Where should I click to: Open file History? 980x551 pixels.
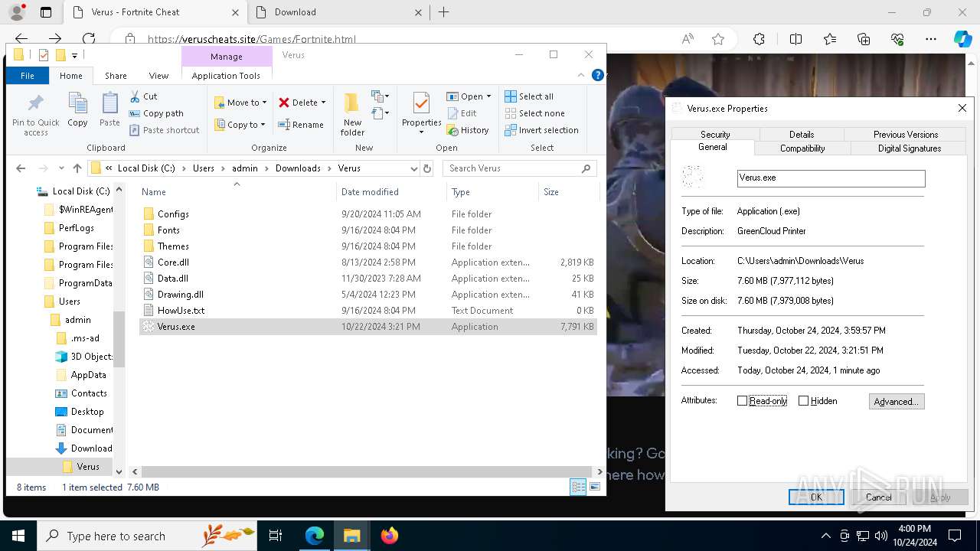[468, 130]
